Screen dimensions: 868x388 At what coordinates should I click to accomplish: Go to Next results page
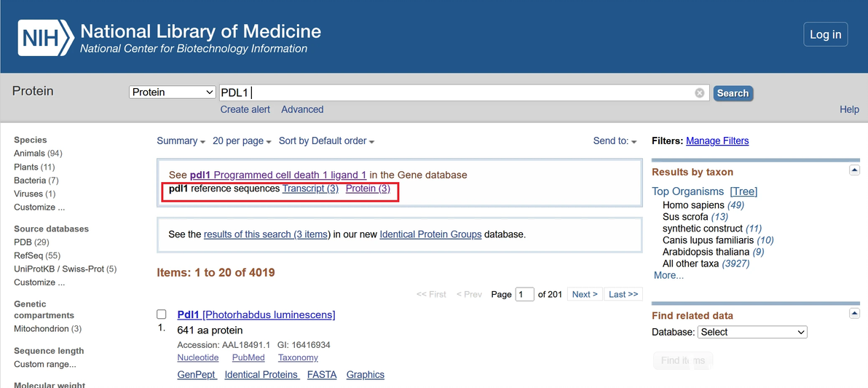click(x=585, y=294)
